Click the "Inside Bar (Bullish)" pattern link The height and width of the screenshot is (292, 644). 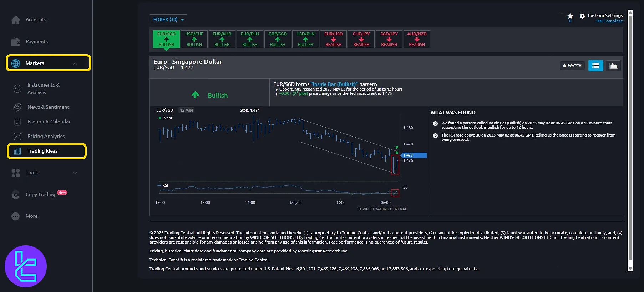(x=334, y=84)
